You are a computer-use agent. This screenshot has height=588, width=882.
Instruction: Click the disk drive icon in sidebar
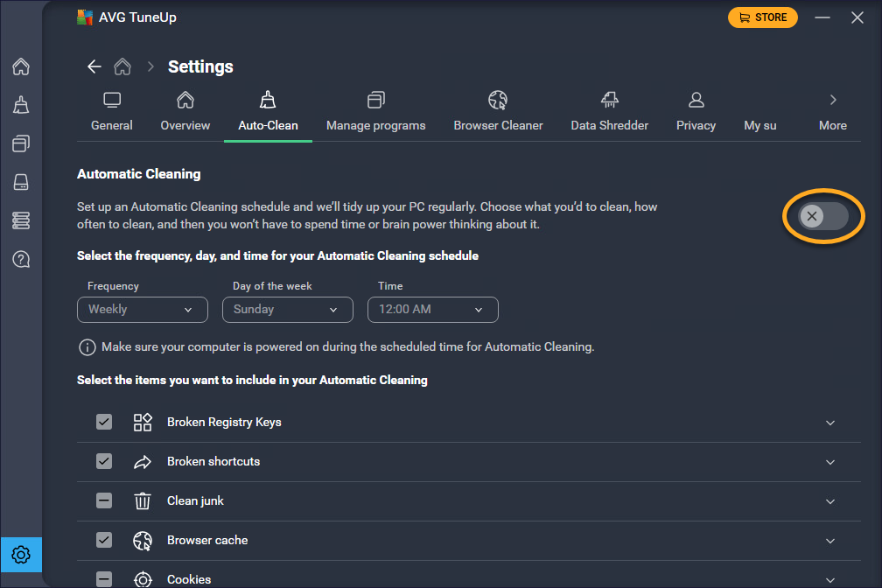pos(21,182)
